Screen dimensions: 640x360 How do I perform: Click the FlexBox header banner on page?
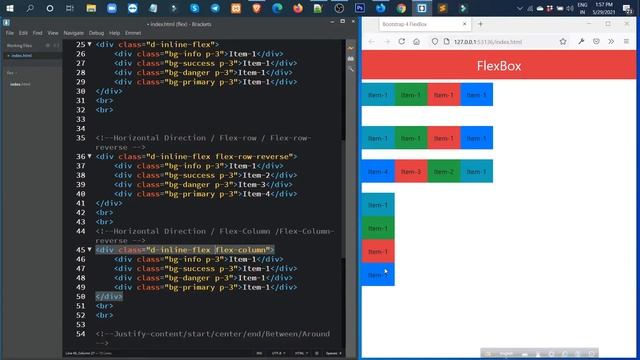(x=499, y=65)
